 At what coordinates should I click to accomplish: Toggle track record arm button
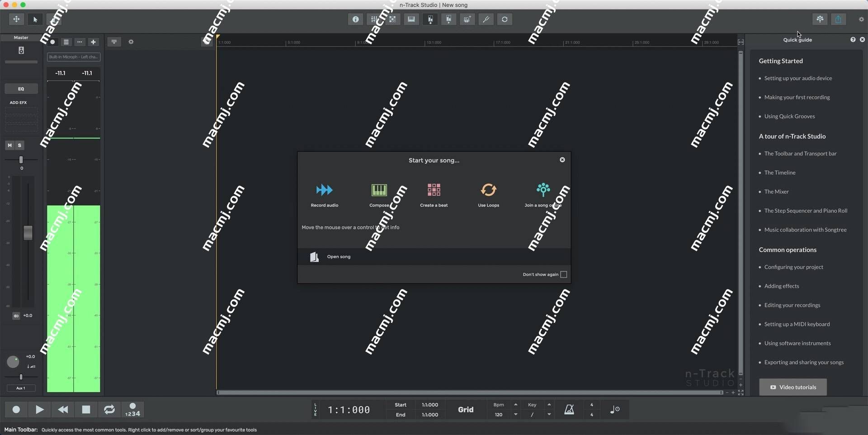52,42
